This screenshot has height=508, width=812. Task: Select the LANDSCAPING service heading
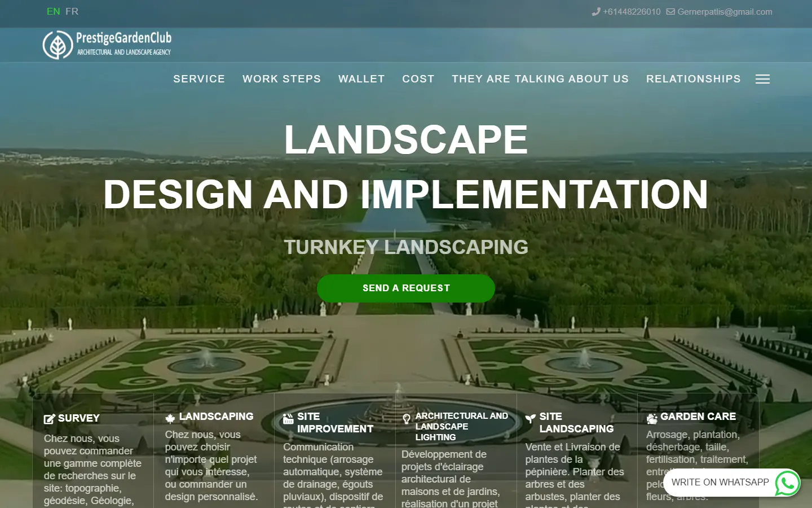216,417
